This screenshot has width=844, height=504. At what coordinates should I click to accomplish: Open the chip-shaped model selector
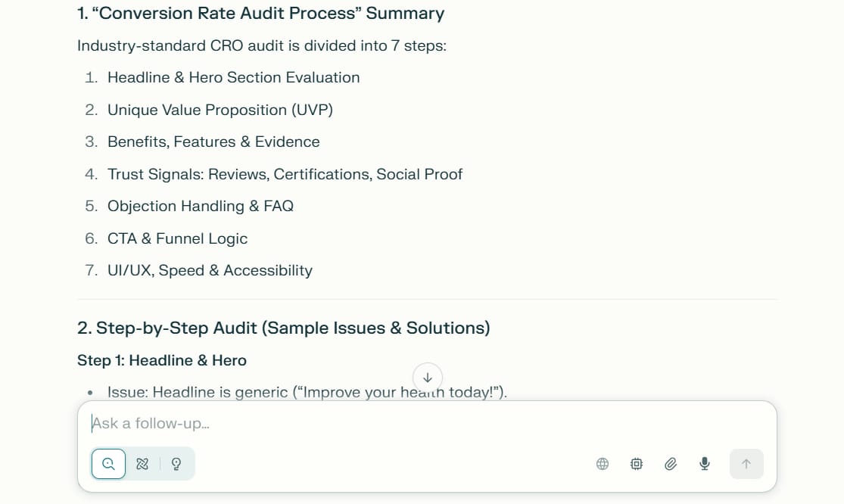pos(637,464)
